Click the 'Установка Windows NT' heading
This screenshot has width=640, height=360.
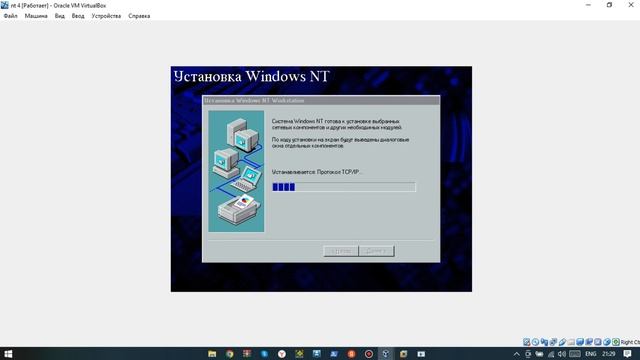tap(251, 76)
